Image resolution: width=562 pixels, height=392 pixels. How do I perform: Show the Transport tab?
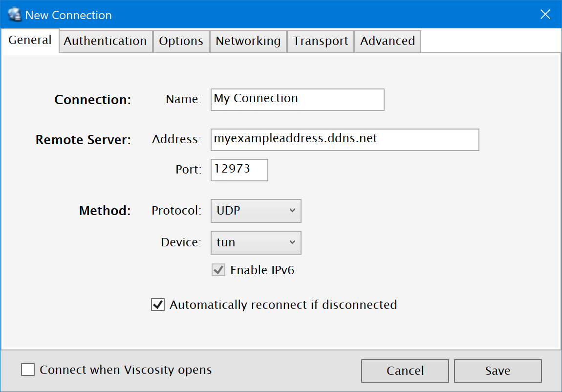(321, 42)
